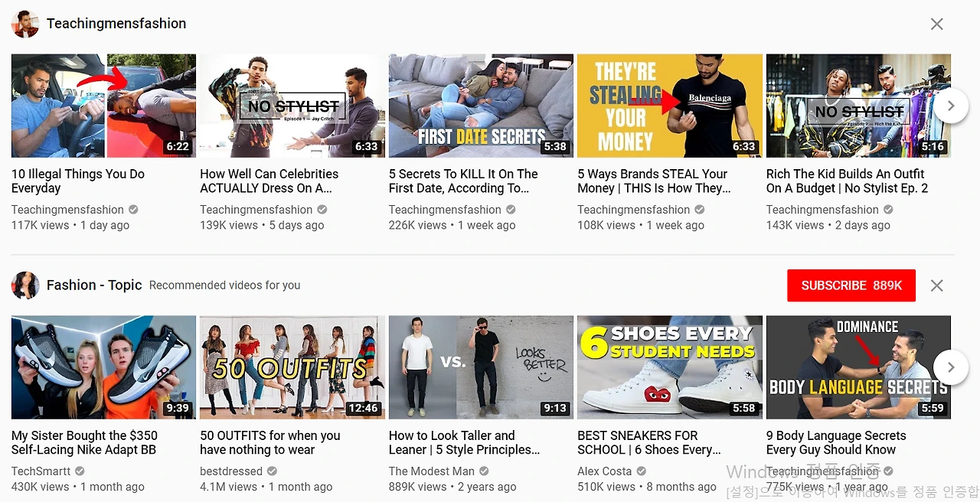Show next videos in Teachingmensfashion row

[x=951, y=106]
